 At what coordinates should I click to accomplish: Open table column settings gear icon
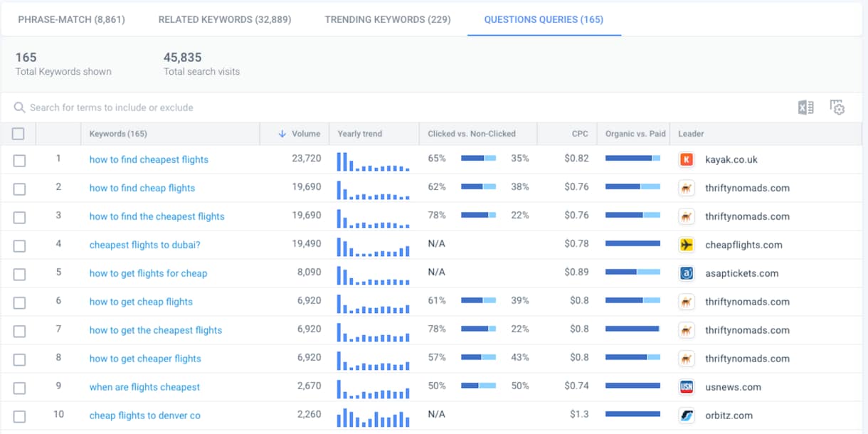[x=837, y=107]
